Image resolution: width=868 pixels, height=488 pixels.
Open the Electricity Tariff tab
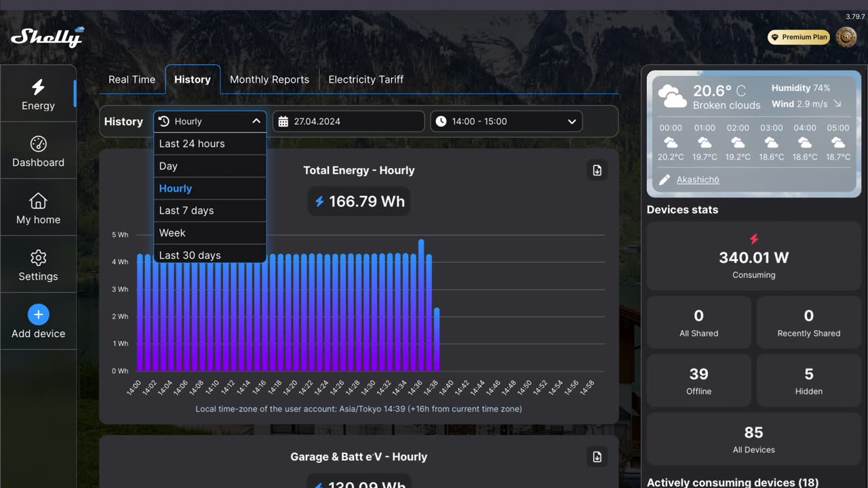click(366, 79)
